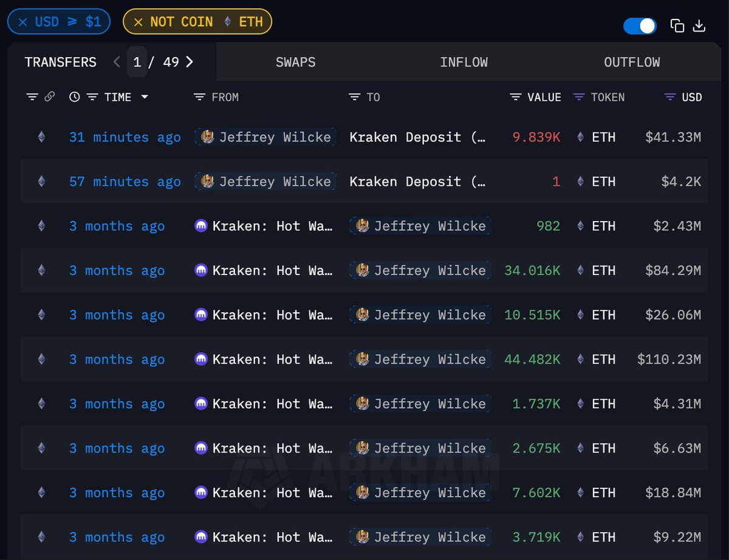The image size is (729, 560).
Task: Click Ethereum chain icon in $2.43M row
Action: (41, 226)
